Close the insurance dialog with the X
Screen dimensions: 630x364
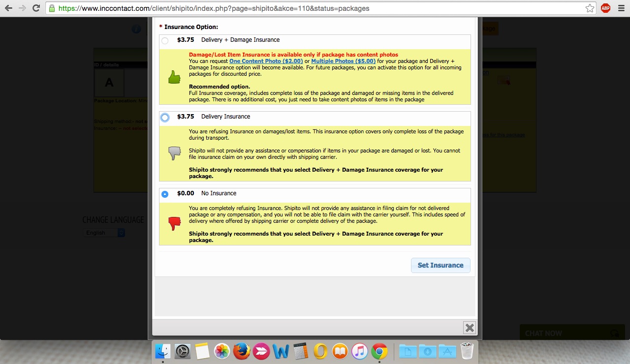click(470, 328)
